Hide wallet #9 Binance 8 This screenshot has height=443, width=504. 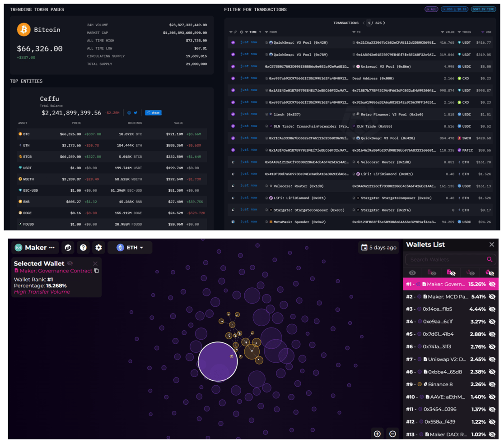(x=492, y=384)
